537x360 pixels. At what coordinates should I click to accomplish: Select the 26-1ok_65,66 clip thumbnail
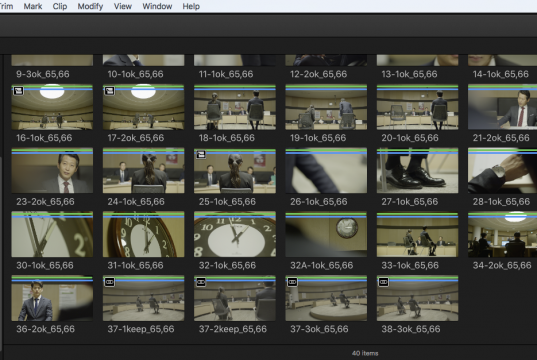326,171
